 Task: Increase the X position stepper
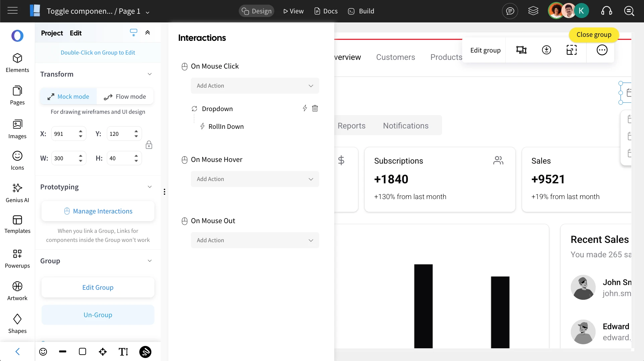(x=80, y=131)
